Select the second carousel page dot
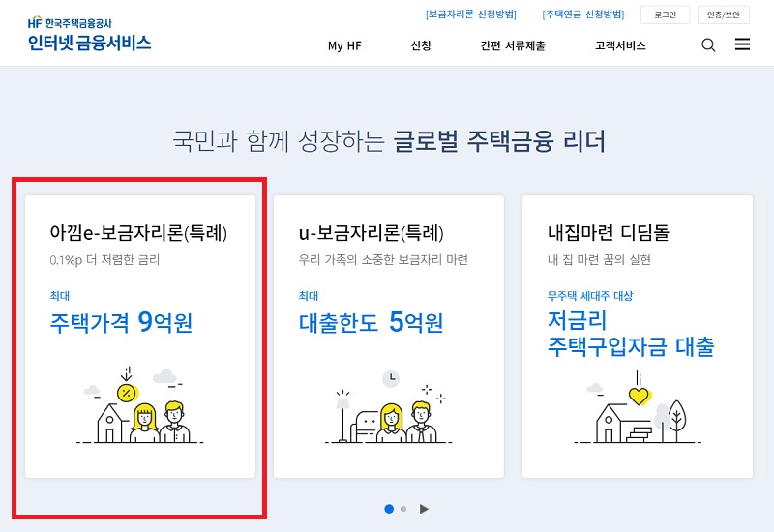774x532 pixels. (x=403, y=509)
